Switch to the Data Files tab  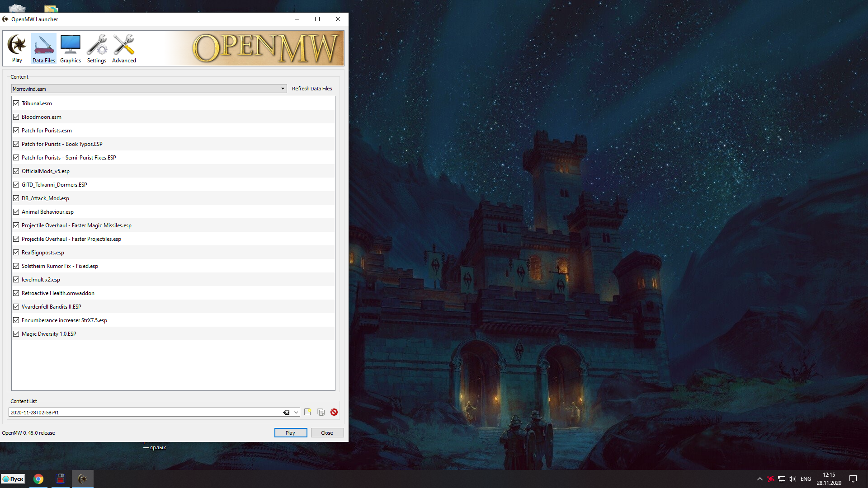44,48
